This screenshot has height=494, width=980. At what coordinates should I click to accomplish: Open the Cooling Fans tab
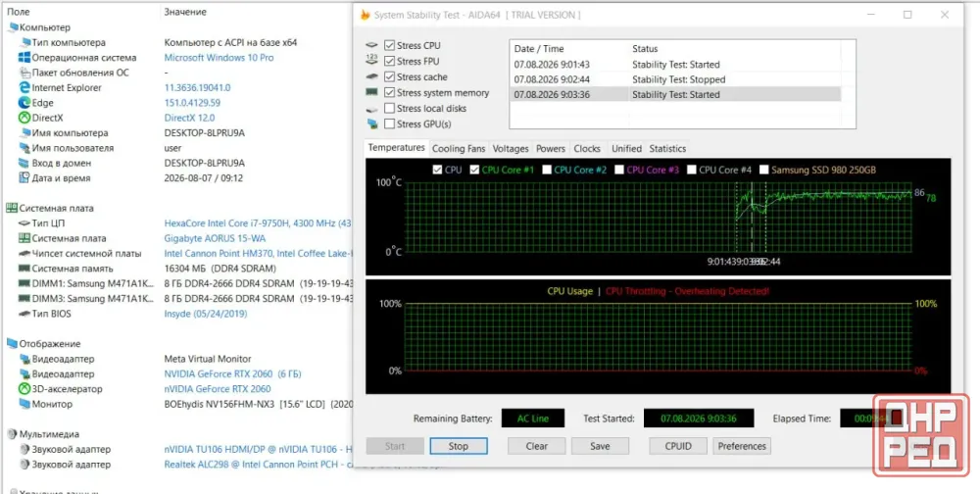click(459, 149)
